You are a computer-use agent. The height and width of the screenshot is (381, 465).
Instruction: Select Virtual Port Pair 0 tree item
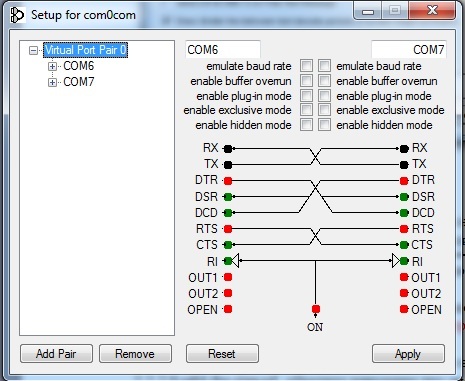click(85, 50)
